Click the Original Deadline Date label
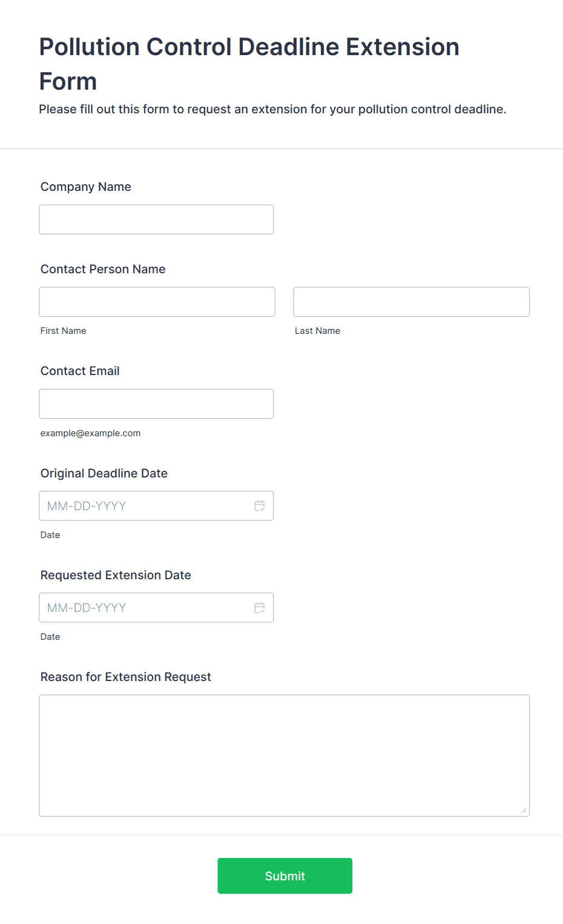Viewport: 563px width, 924px height. pos(104,473)
